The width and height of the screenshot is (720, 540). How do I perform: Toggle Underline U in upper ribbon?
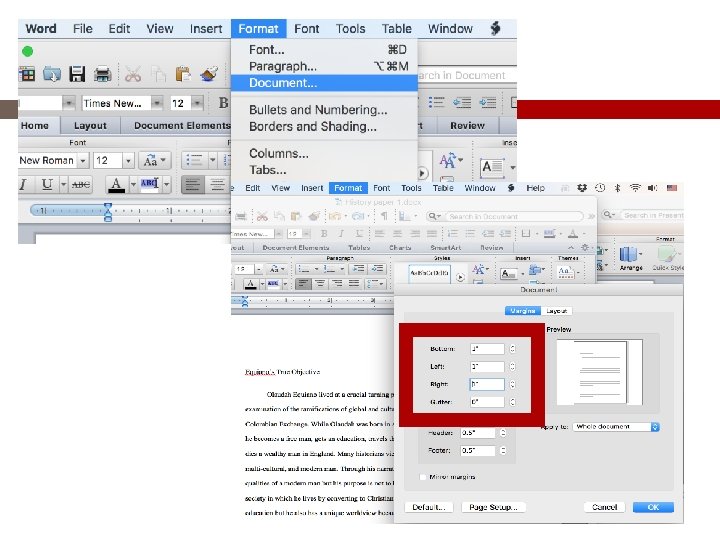point(46,185)
